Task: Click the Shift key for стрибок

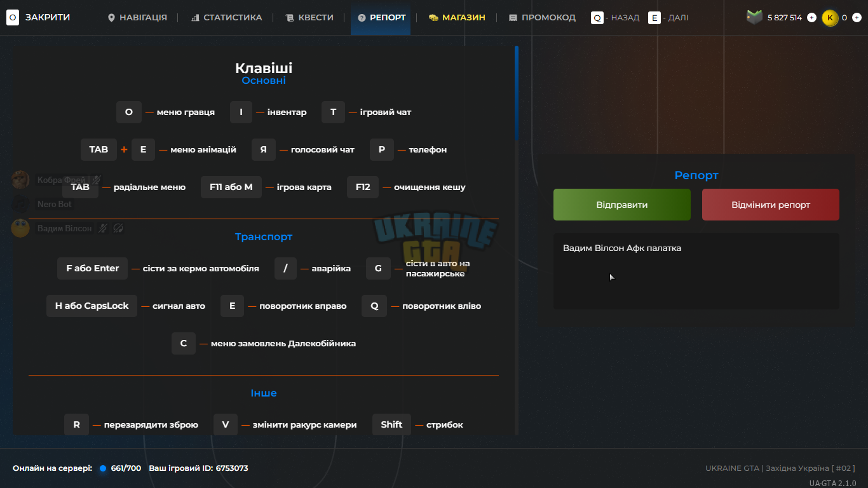Action: click(391, 424)
